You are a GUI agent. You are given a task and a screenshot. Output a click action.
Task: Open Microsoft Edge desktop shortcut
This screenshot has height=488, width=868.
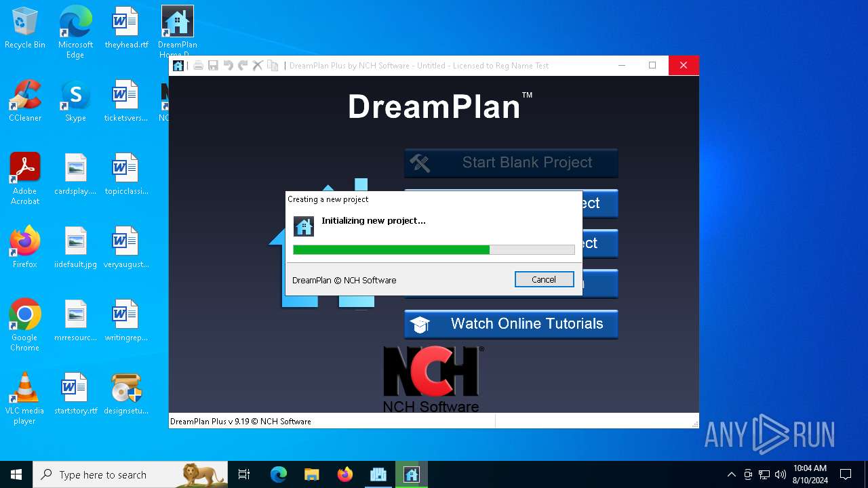click(75, 33)
